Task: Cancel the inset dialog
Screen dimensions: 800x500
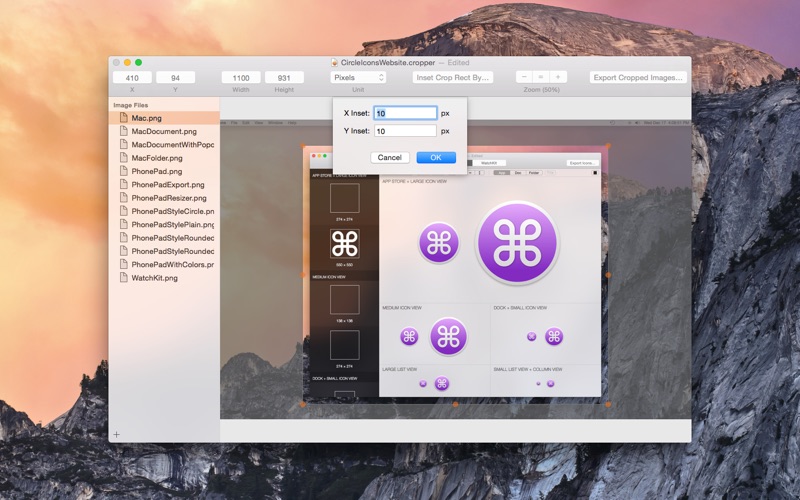Action: (x=389, y=157)
